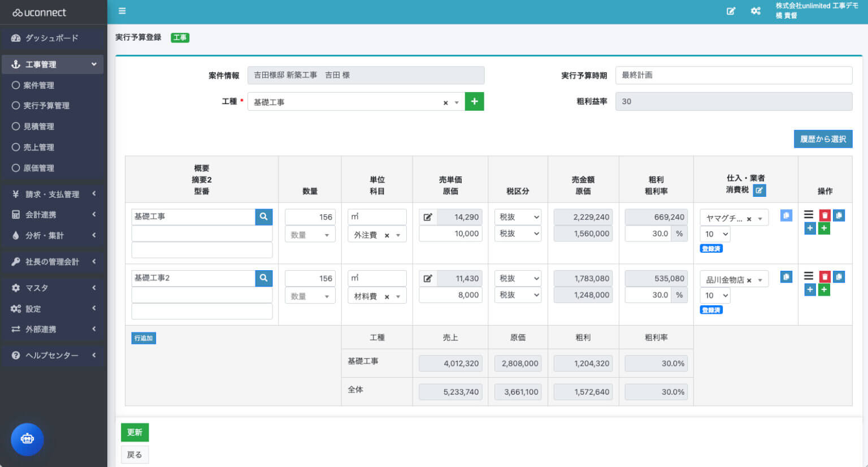Open the 工種 dropdown arrow
868x467 pixels.
coord(457,103)
